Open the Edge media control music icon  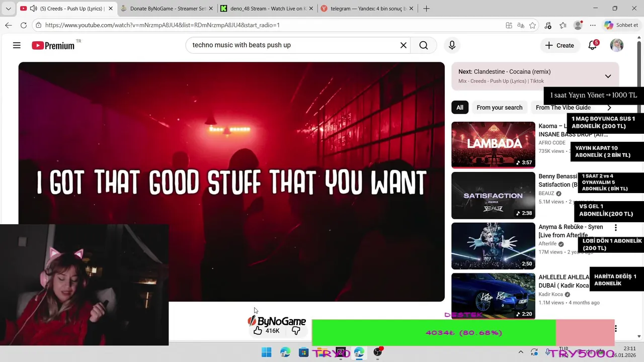[548, 25]
